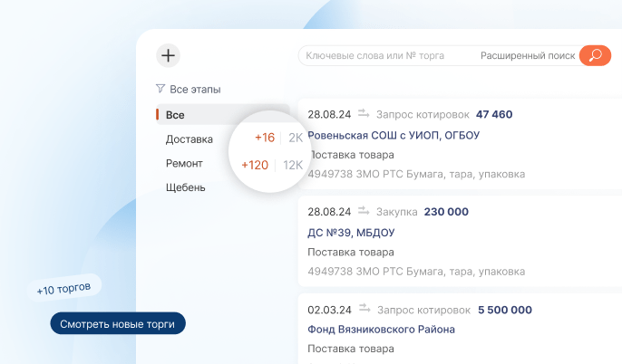The image size is (622, 364).
Task: Click the Закупка label
Action: (x=397, y=212)
